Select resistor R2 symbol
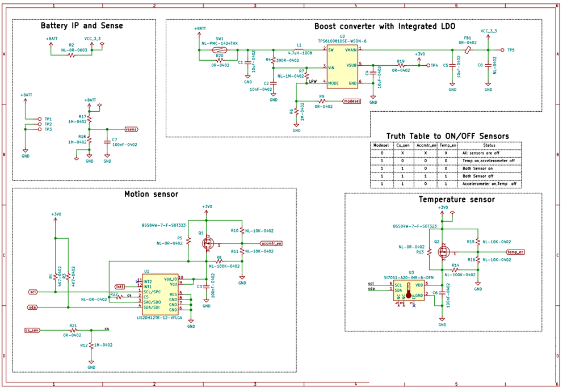 pos(72,55)
